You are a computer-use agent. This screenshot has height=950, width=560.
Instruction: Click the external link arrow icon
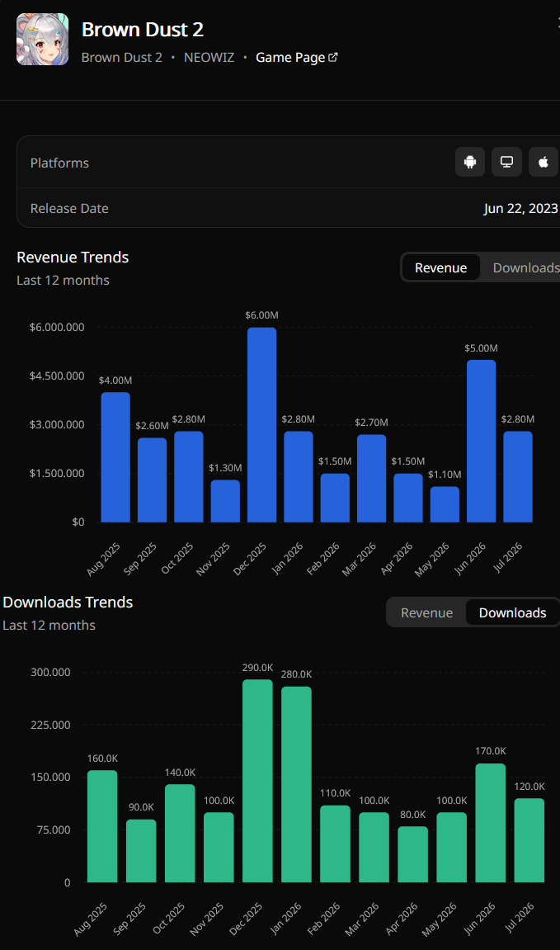tap(333, 57)
